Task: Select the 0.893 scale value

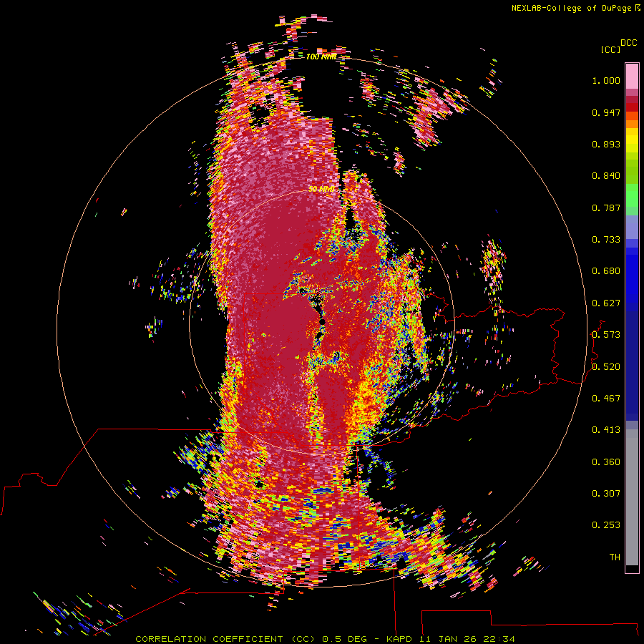Action: (x=606, y=144)
